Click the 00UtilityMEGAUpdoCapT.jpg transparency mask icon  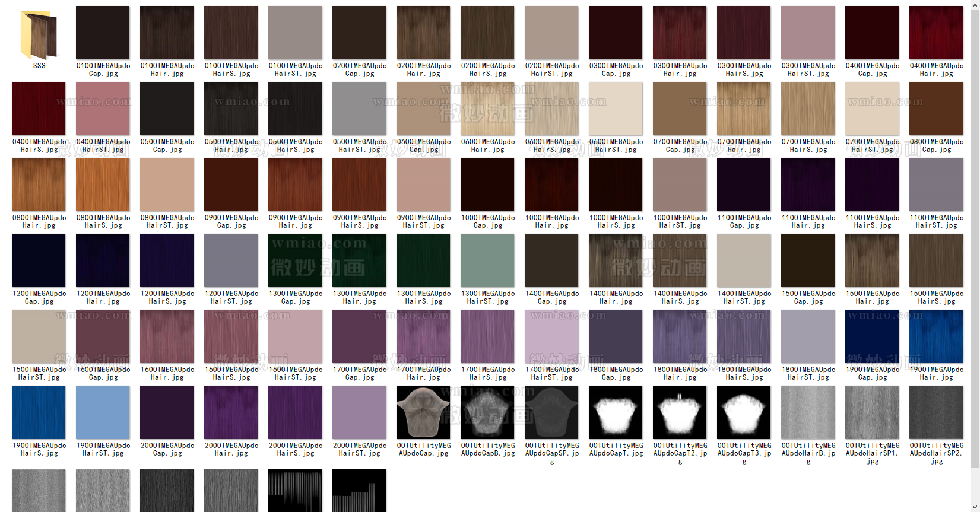[616, 413]
